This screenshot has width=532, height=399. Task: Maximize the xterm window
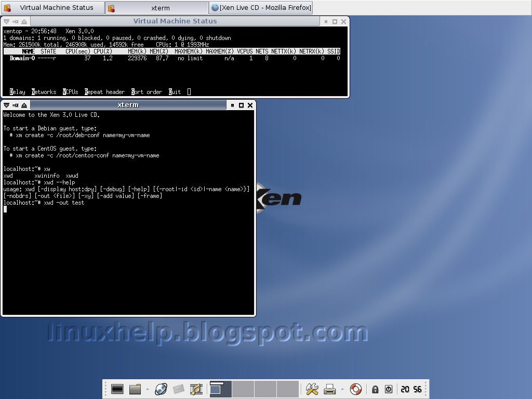click(x=241, y=105)
